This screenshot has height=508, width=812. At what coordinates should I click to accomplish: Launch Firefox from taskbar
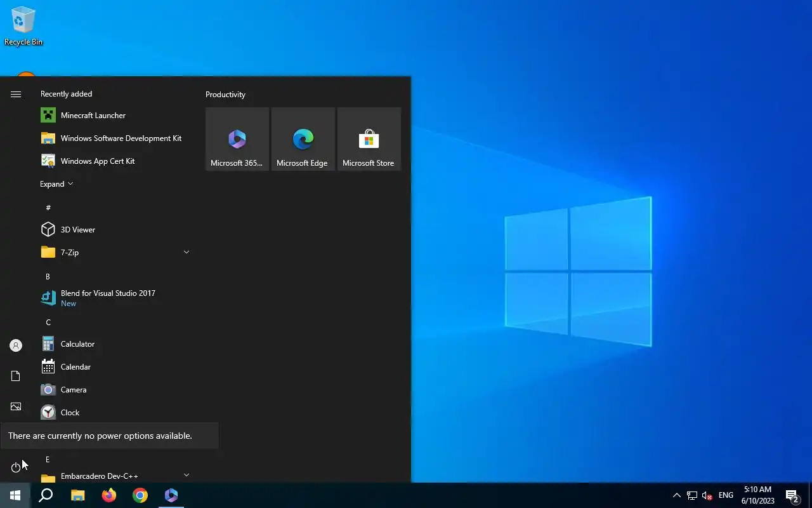pos(109,495)
